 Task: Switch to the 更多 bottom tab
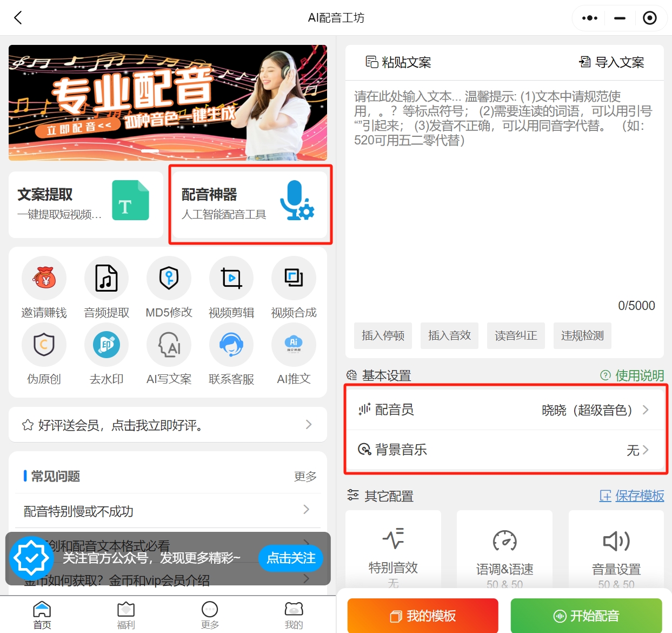[210, 615]
